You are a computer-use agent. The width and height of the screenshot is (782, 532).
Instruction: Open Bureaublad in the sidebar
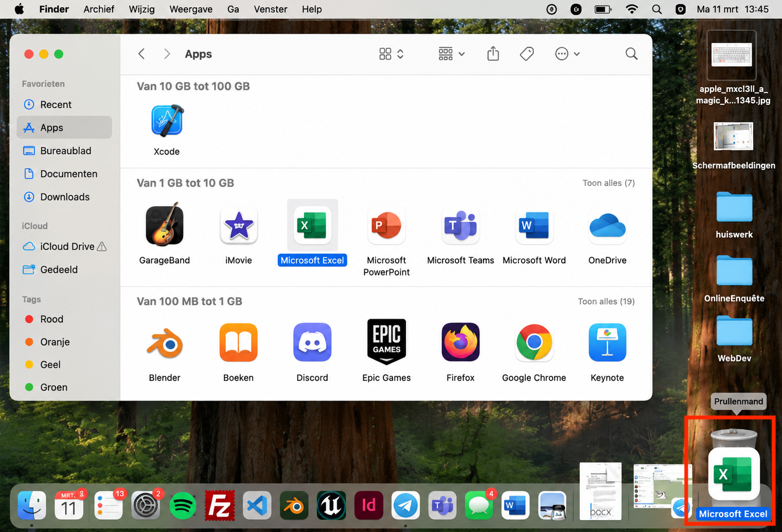click(x=64, y=151)
